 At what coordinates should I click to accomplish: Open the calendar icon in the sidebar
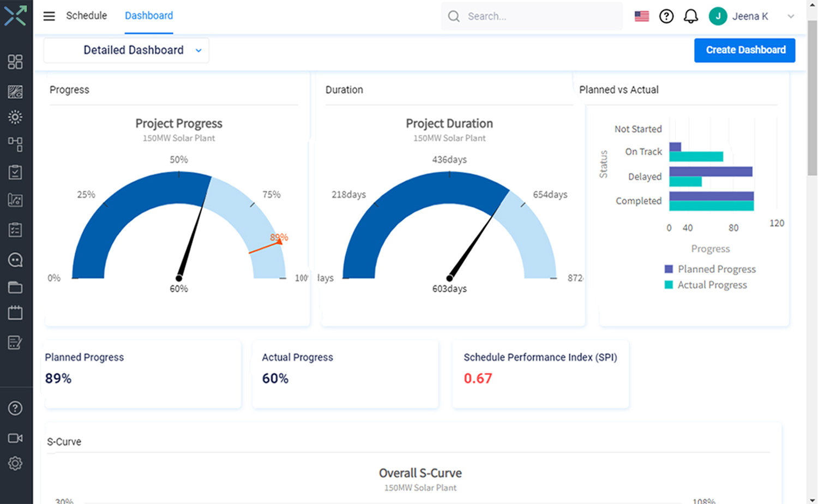coord(16,312)
